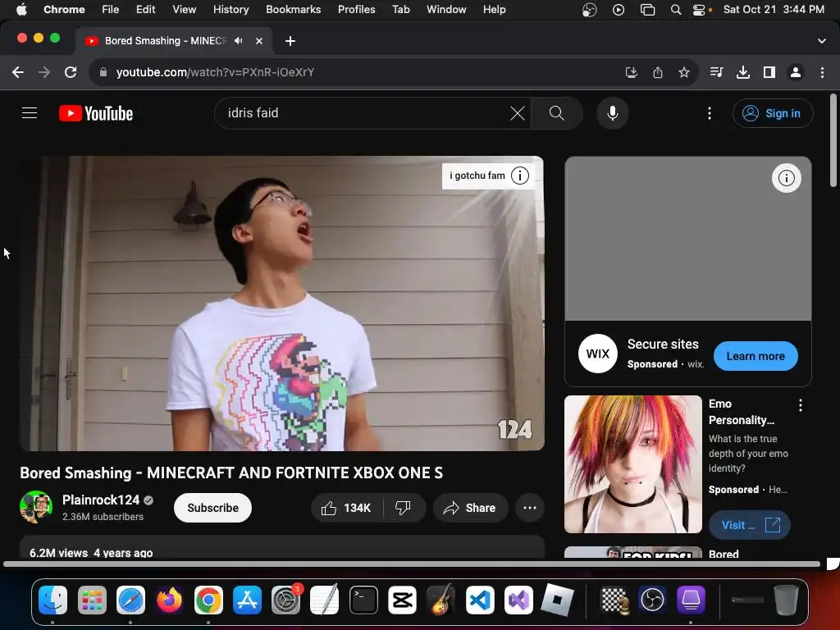Open YouTube settings three-dot menu

coord(710,113)
